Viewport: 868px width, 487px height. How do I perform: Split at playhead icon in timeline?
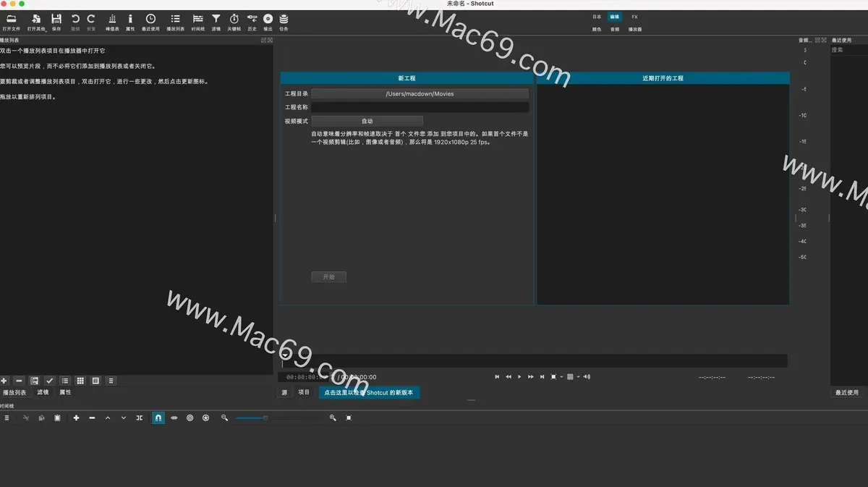140,418
